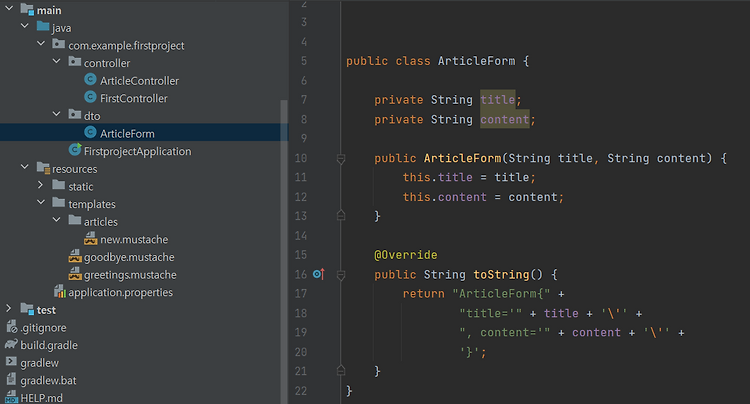Click ArticleForm class name on line 5

point(476,61)
